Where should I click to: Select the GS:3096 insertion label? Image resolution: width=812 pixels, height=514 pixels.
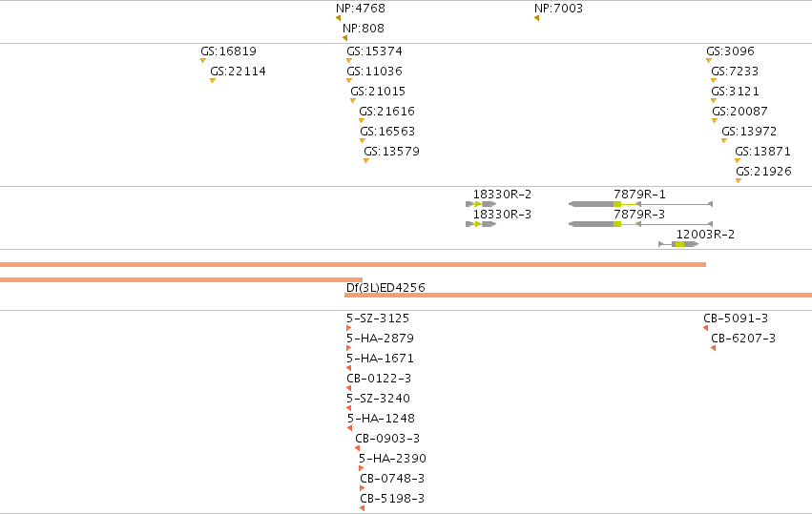730,51
